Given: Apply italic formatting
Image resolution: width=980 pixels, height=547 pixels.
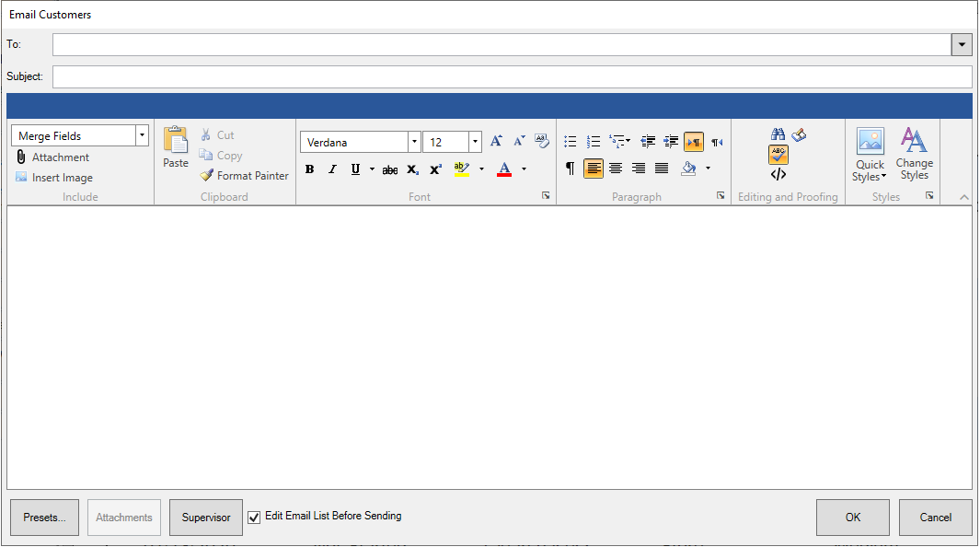Looking at the screenshot, I should pyautogui.click(x=332, y=169).
